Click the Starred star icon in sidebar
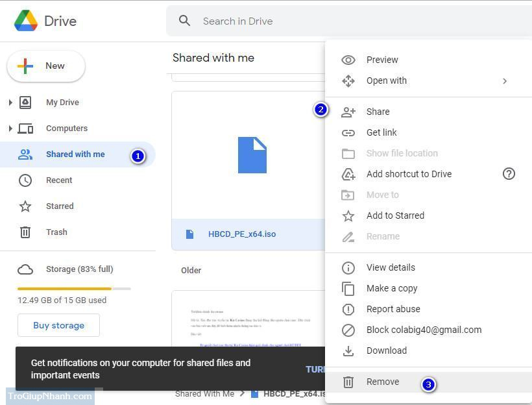The width and height of the screenshot is (532, 405). [x=25, y=206]
